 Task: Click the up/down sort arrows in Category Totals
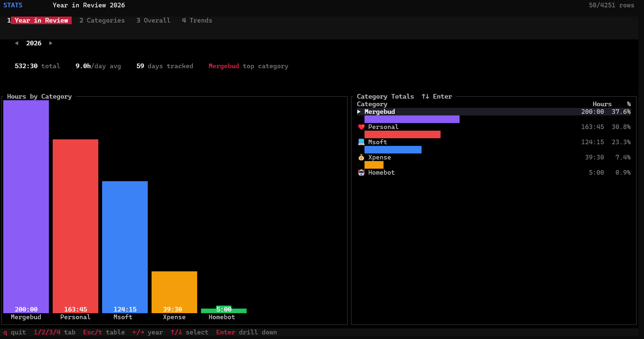pos(425,96)
